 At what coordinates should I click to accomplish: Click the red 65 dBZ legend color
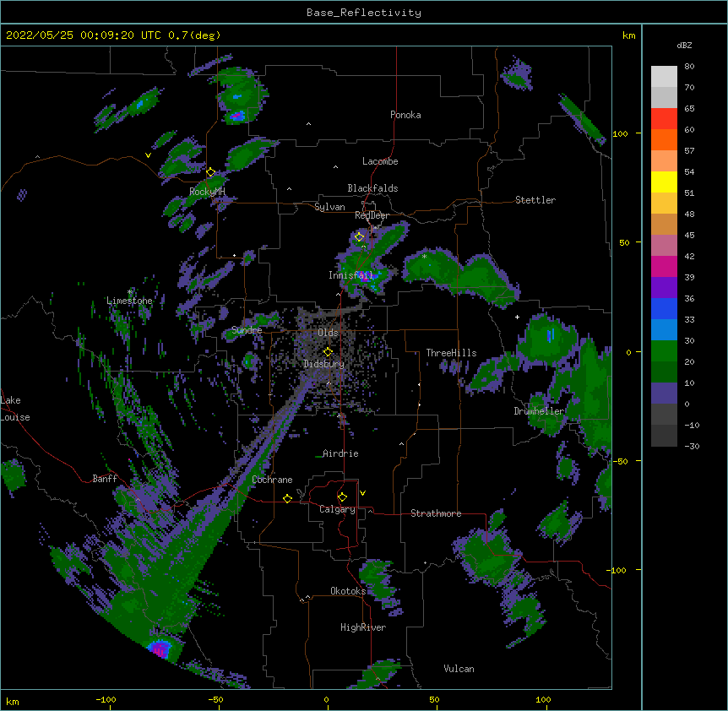pyautogui.click(x=664, y=119)
